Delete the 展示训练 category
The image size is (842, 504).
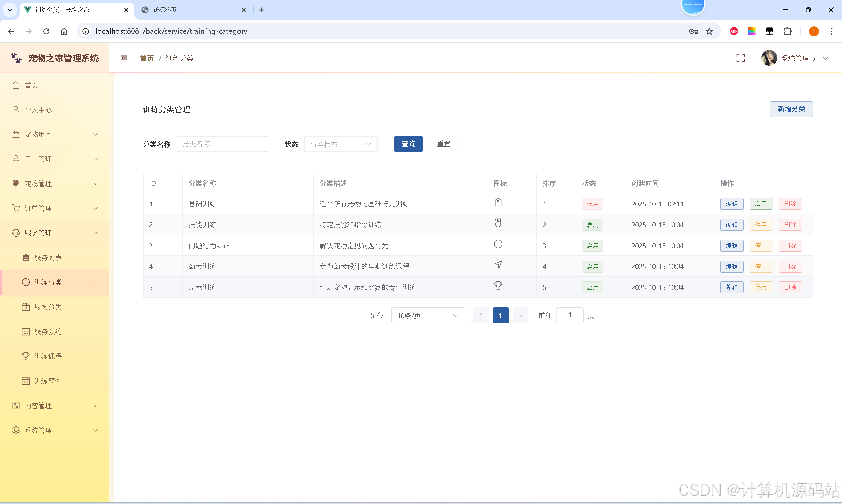790,287
